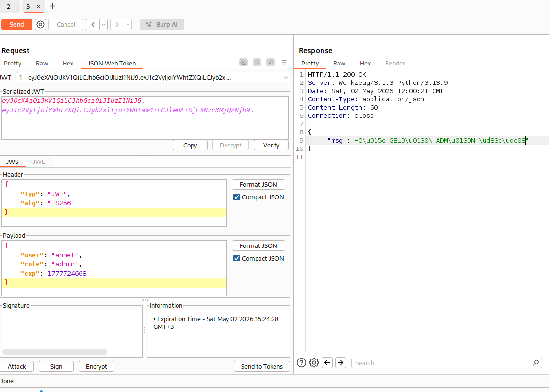
Task: Click the search magnifier icon
Action: tap(536, 363)
